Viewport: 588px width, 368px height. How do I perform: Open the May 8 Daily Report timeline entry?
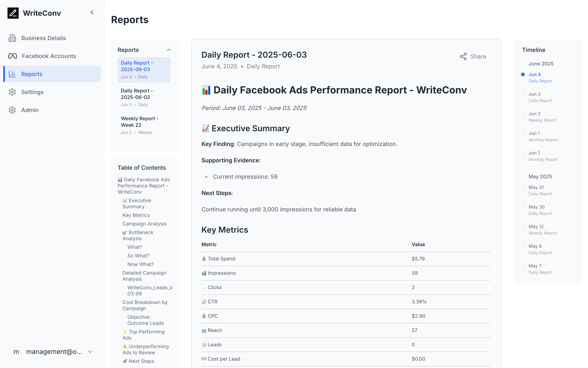click(x=540, y=249)
